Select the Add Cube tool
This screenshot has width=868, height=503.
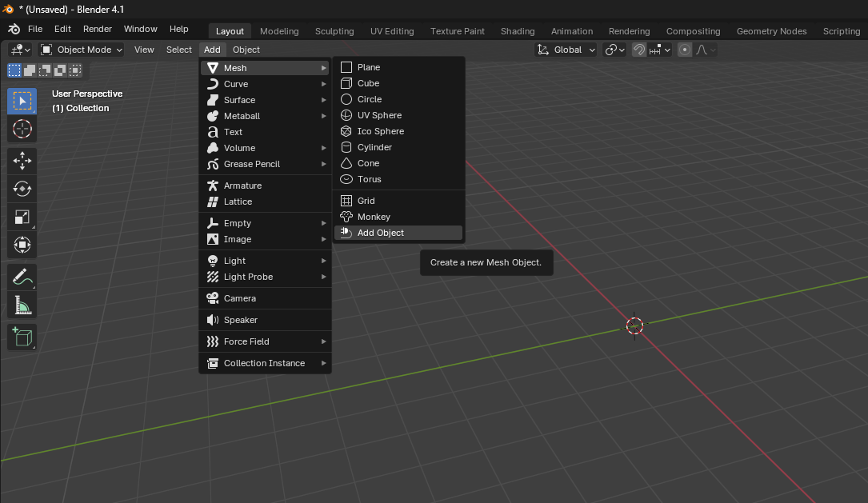[22, 337]
